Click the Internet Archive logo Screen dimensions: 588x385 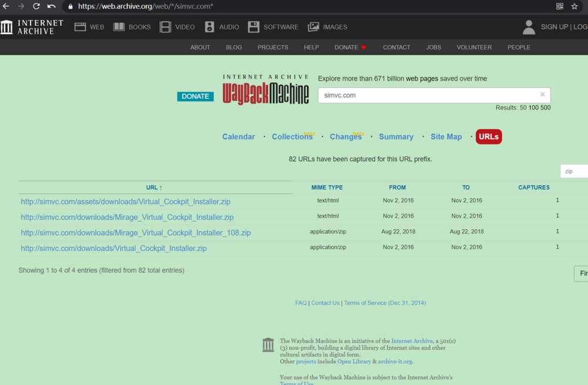tap(32, 27)
